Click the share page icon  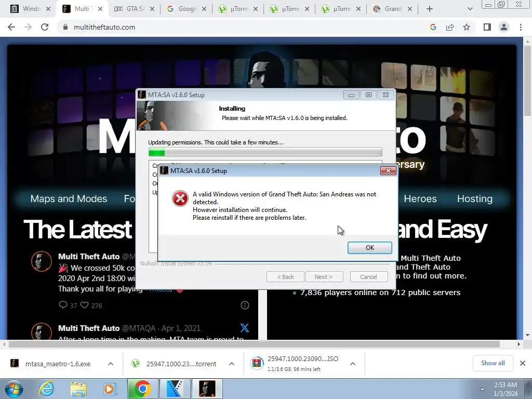pos(450,27)
